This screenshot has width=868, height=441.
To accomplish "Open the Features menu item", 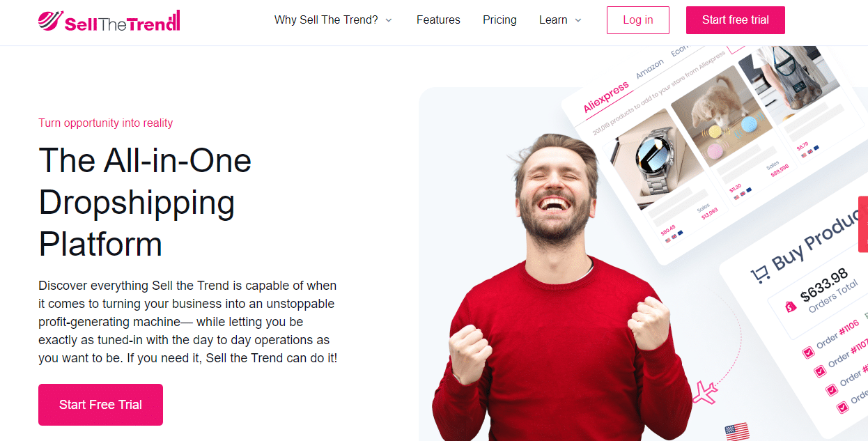I will click(438, 20).
